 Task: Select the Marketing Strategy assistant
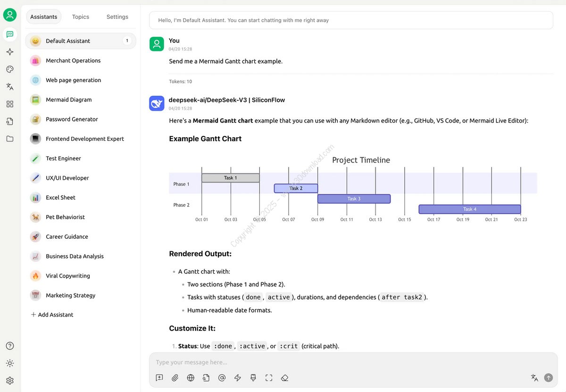pos(81,295)
